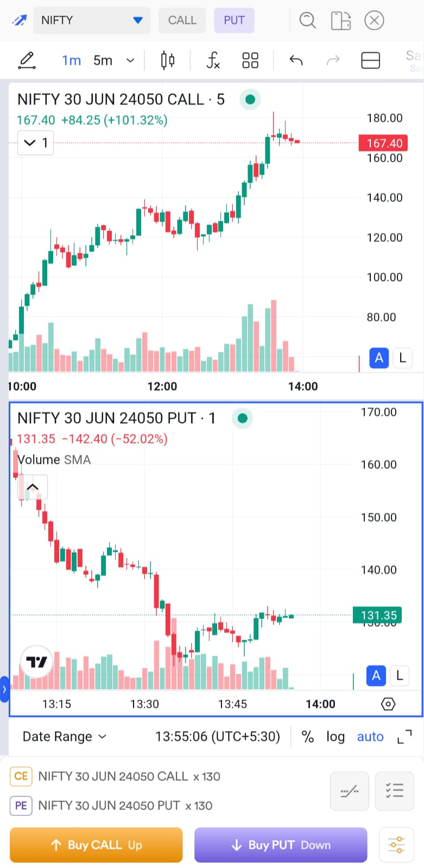Collapse the PUT chart indicator legend
The width and height of the screenshot is (424, 868).
click(33, 487)
